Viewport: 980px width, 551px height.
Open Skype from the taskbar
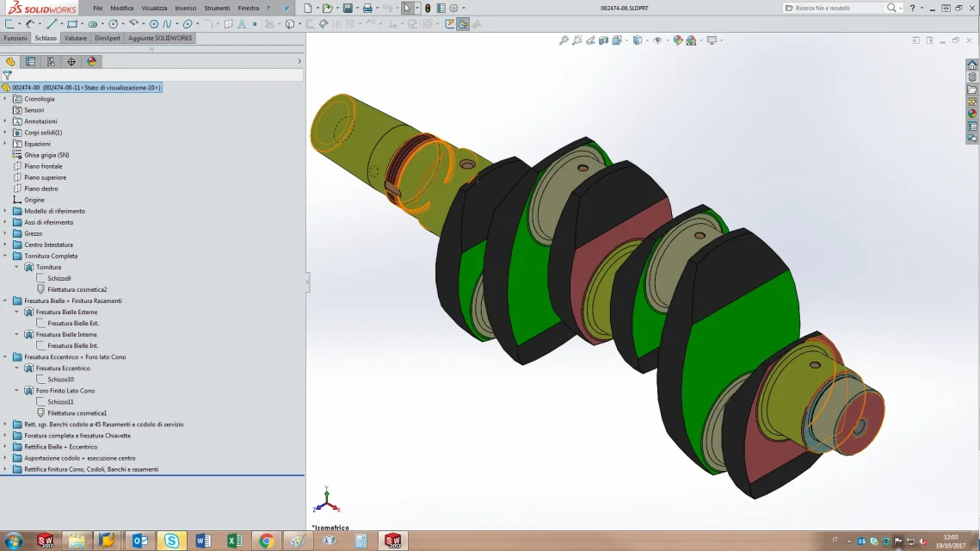(171, 541)
